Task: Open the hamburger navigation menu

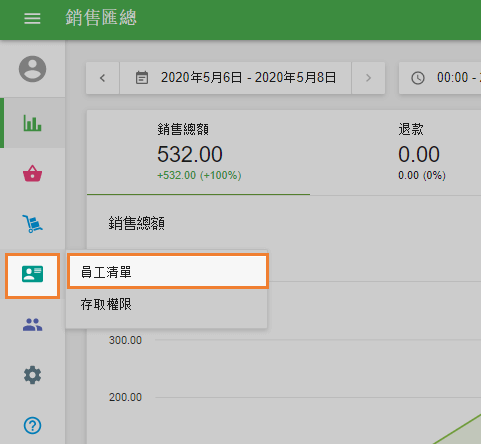Action: (32, 18)
